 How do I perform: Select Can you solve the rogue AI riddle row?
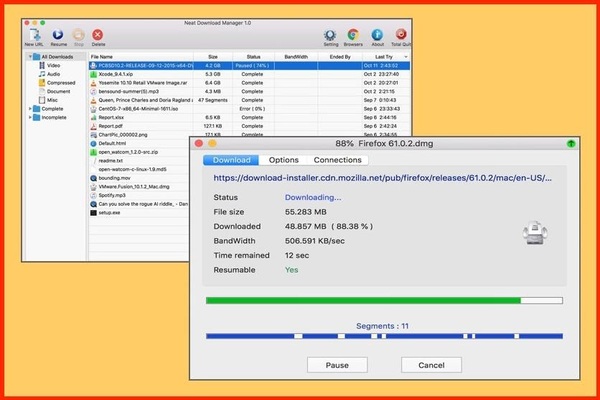139,204
